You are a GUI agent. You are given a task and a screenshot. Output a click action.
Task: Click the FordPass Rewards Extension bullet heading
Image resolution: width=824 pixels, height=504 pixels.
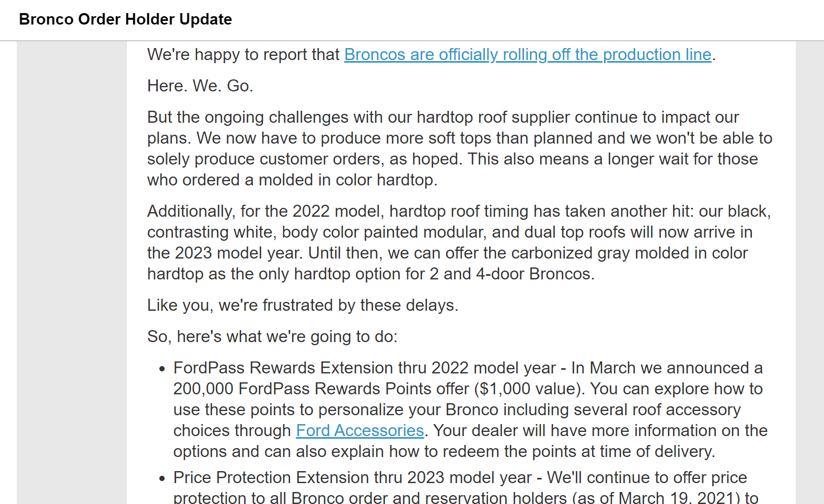point(365,368)
